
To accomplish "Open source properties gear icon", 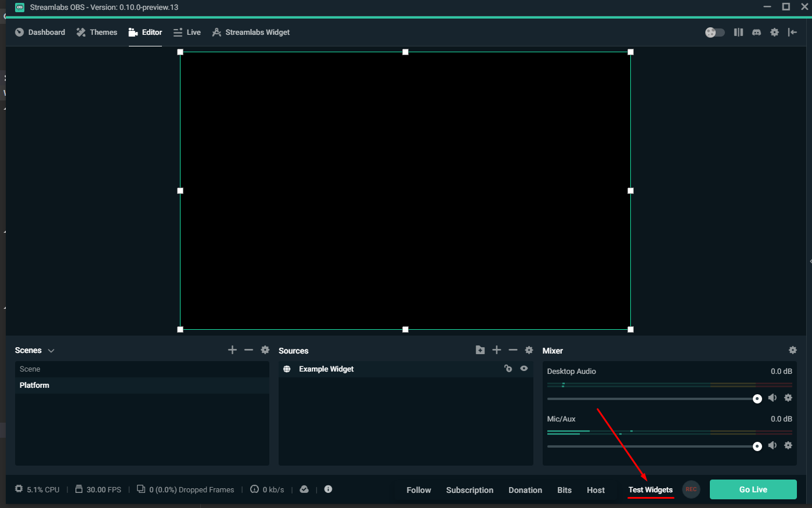I will point(529,350).
